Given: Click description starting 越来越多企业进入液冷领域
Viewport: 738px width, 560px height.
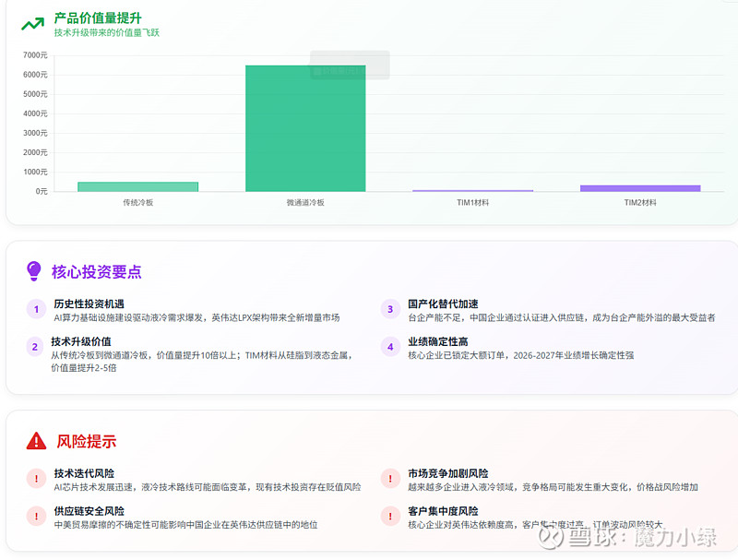Looking at the screenshot, I should click(x=553, y=487).
